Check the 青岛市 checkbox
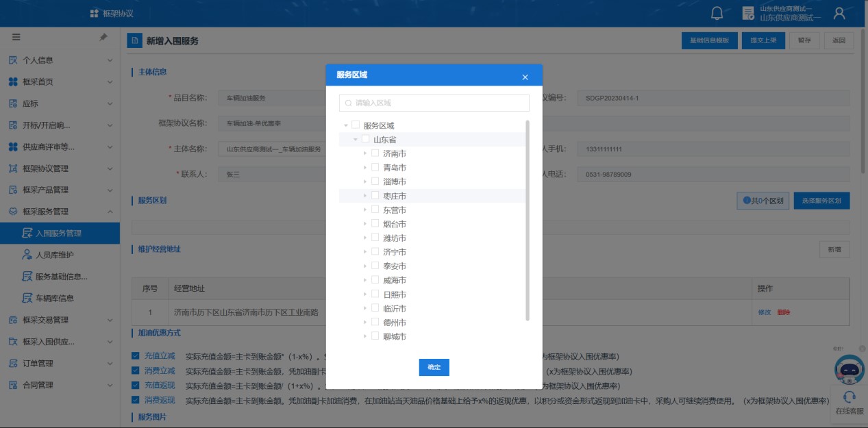Screen dimensions: 868x428 pyautogui.click(x=375, y=166)
